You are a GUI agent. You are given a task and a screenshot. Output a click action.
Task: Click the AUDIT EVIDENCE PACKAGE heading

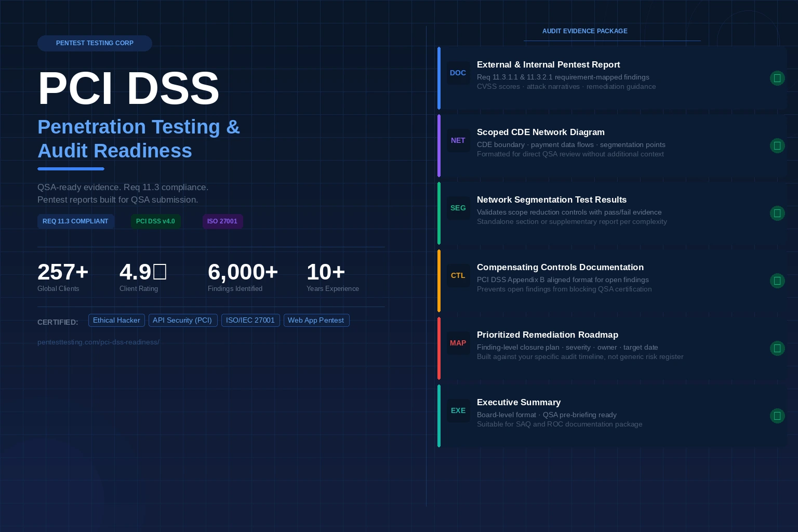(x=585, y=31)
